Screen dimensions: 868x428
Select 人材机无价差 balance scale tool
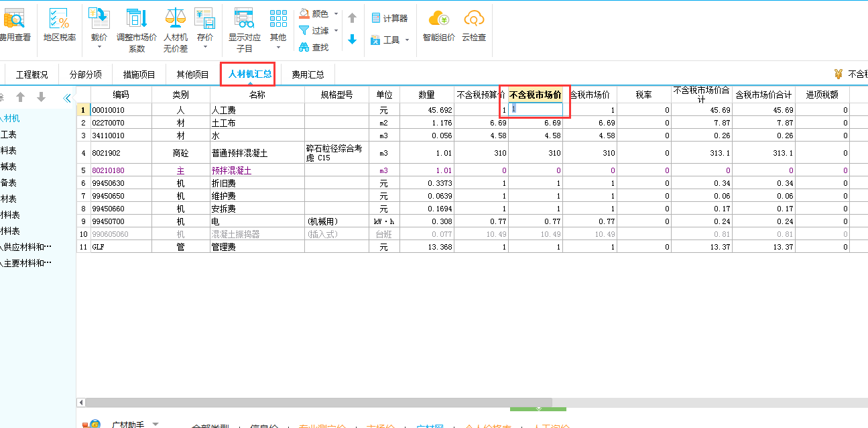pos(176,30)
